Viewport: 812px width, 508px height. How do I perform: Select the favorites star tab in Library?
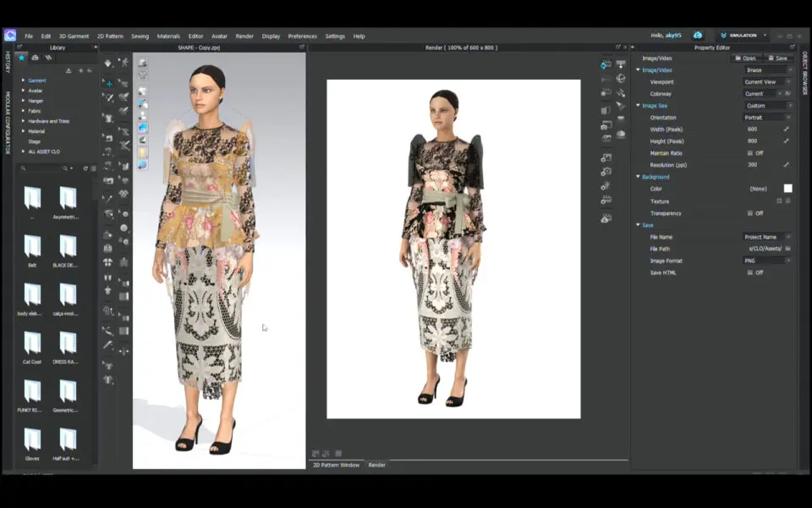coord(22,58)
